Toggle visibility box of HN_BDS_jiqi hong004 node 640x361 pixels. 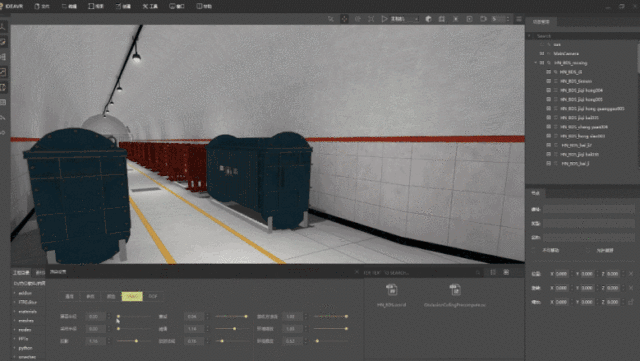pyautogui.click(x=548, y=90)
